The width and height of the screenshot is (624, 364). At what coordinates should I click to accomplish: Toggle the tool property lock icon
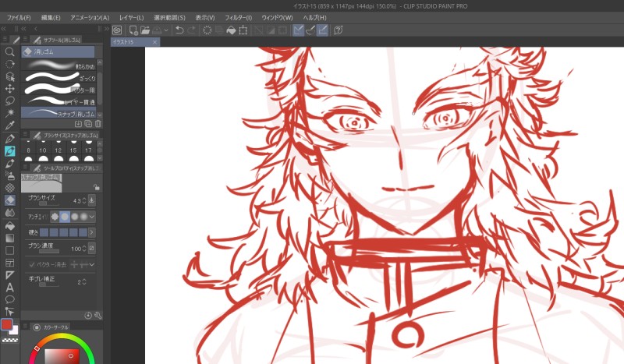[x=96, y=187]
